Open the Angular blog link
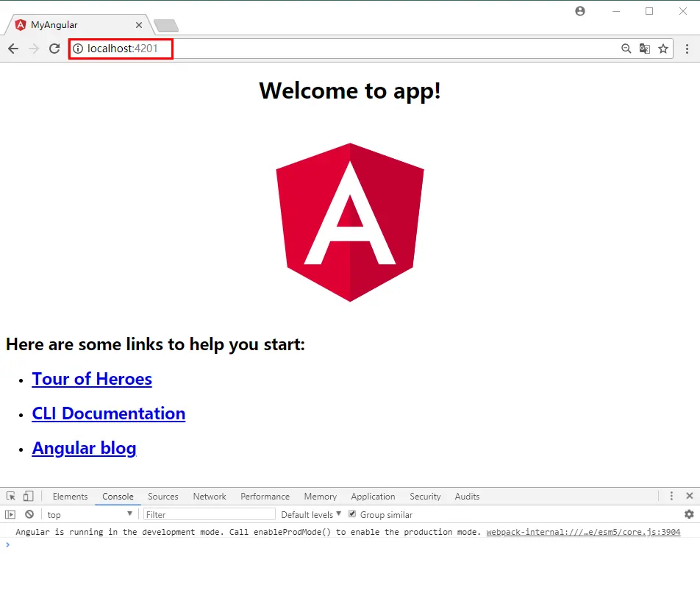Image resolution: width=700 pixels, height=604 pixels. (84, 448)
